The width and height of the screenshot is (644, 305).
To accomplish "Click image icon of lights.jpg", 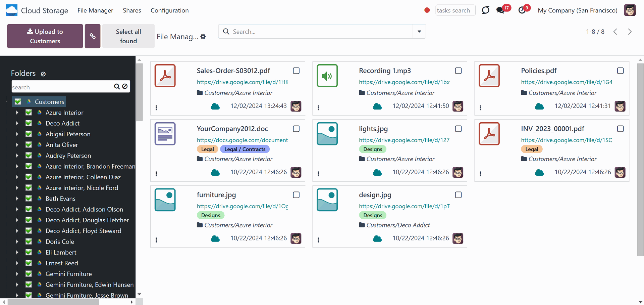I will pyautogui.click(x=327, y=134).
